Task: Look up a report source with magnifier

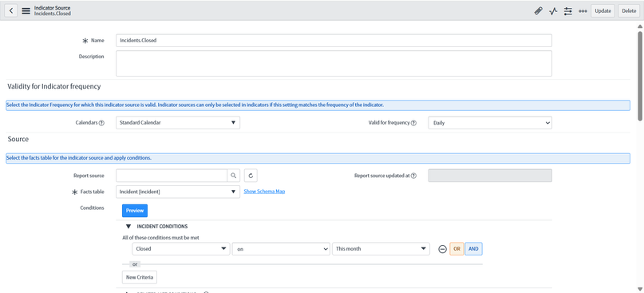Action: 233,176
